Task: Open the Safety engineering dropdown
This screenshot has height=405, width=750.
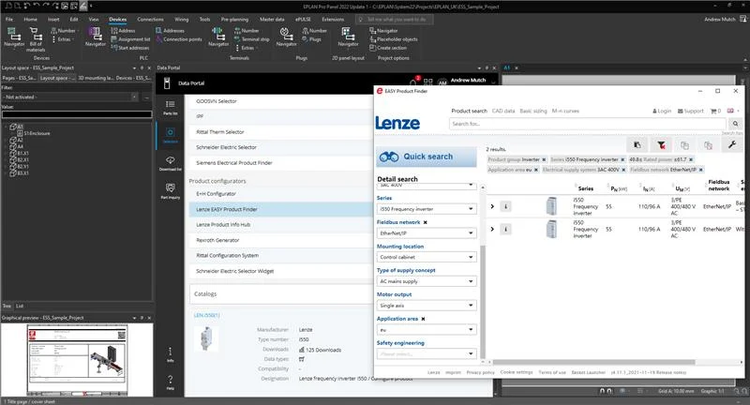Action: coord(426,354)
